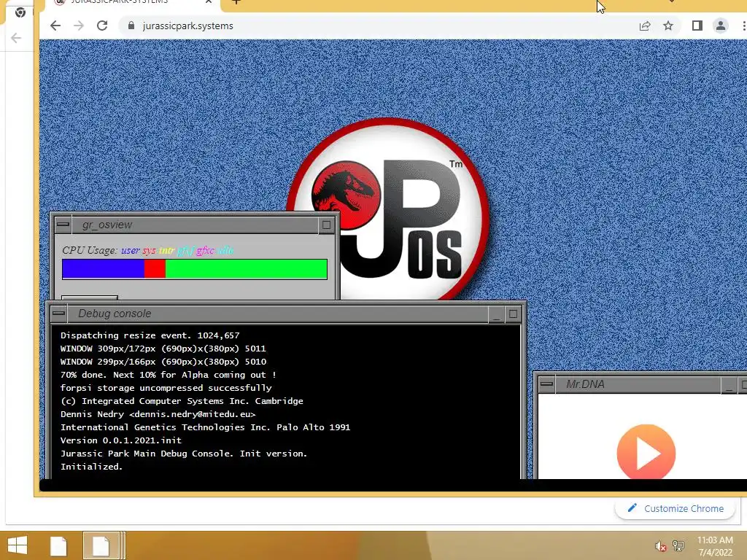Click the dennis.nedry@mitedu.eu email text
Viewport: 747px width, 560px height.
(193, 414)
